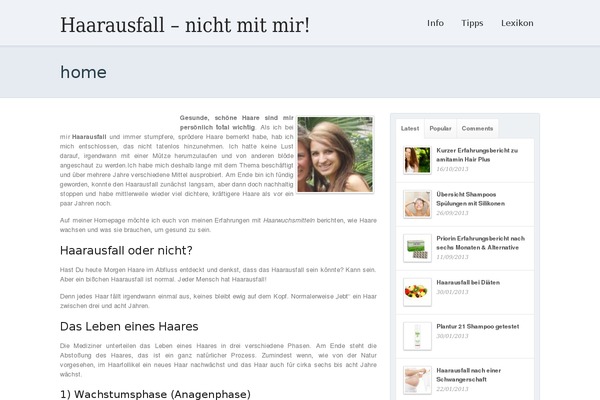Click the date 22/01/2013
Viewport: 600px width, 400px height.
coord(452,389)
